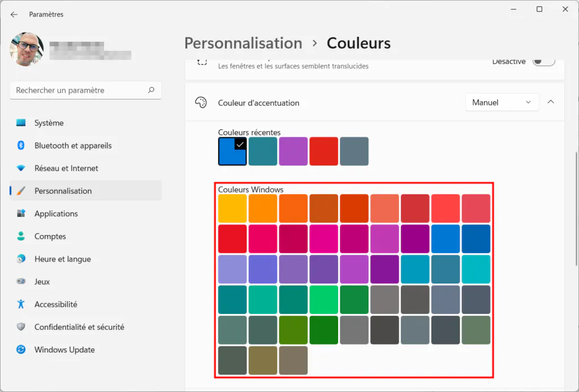Click the Confidentialité shield icon
The image size is (579, 392).
pyautogui.click(x=21, y=326)
